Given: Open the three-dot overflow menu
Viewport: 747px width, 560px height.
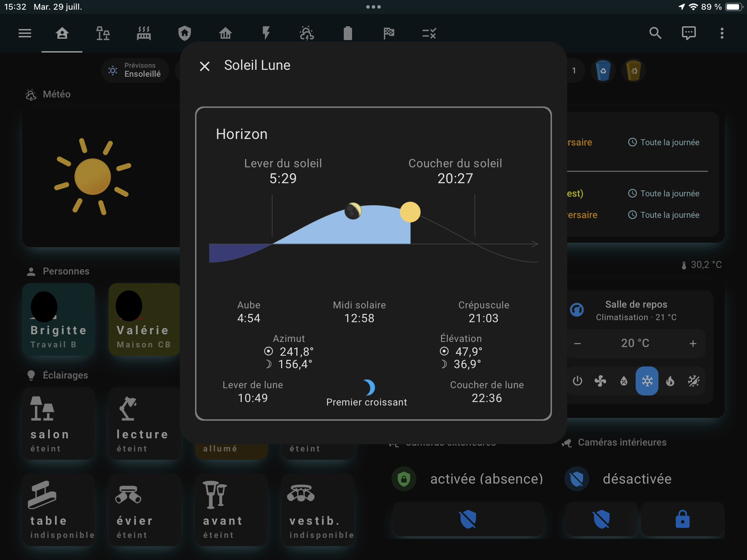Looking at the screenshot, I should 722,33.
